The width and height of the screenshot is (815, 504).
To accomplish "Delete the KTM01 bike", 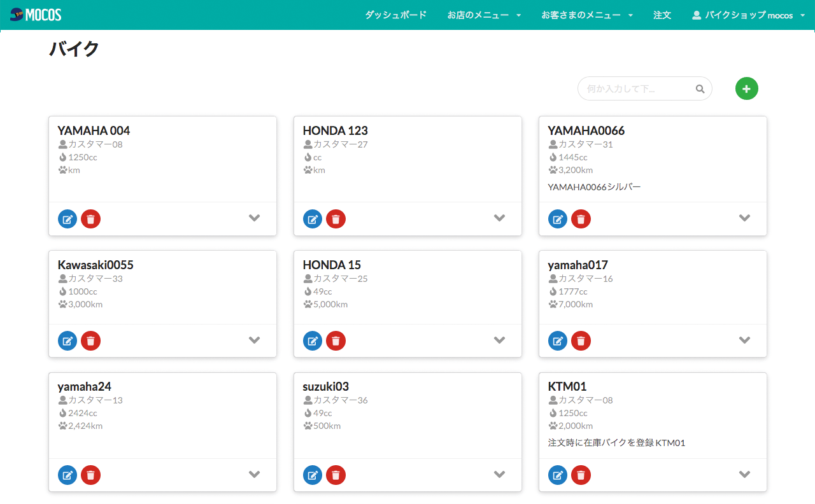I will pyautogui.click(x=581, y=475).
